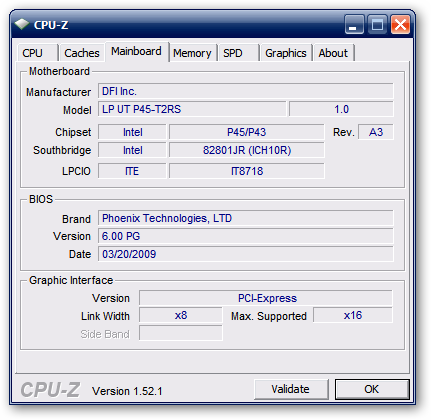Open the SPD tab
Screen dimensions: 431x420
click(x=238, y=53)
